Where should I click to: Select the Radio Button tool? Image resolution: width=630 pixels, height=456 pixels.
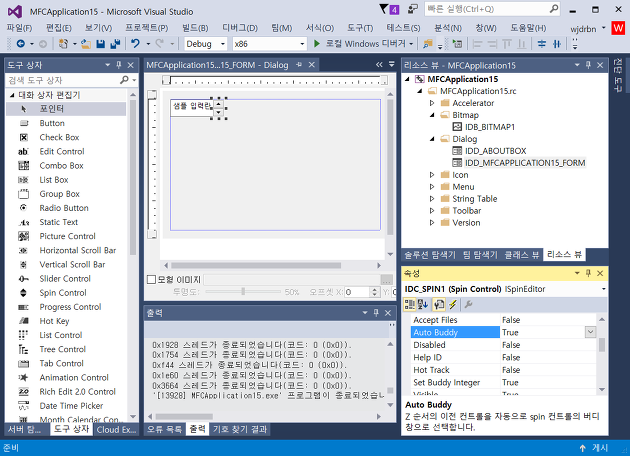(63, 208)
